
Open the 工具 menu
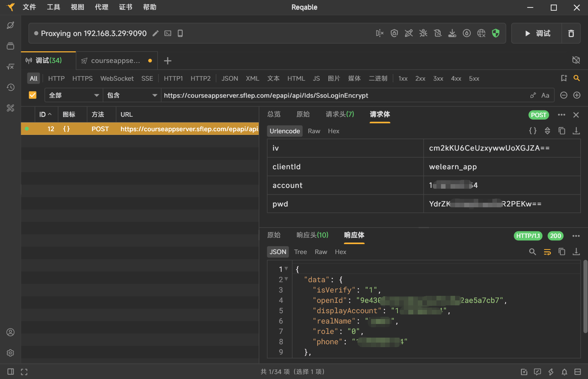(x=53, y=7)
